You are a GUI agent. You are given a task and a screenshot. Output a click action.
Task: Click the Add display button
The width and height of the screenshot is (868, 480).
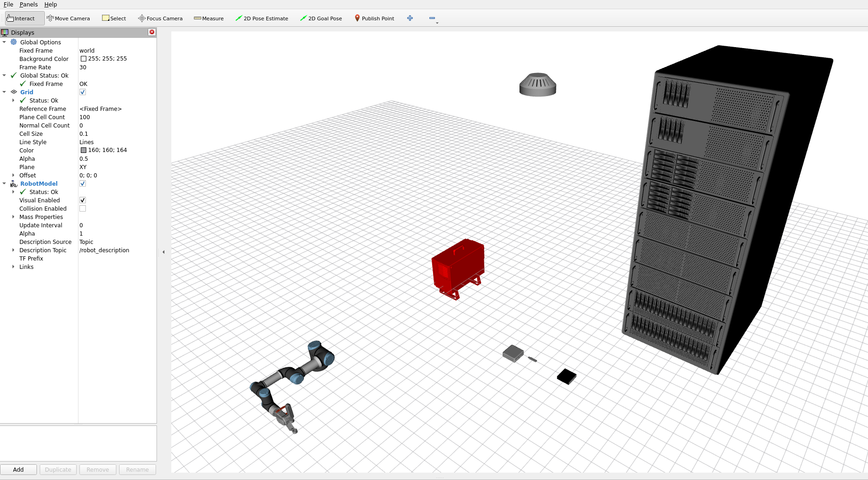click(x=18, y=469)
